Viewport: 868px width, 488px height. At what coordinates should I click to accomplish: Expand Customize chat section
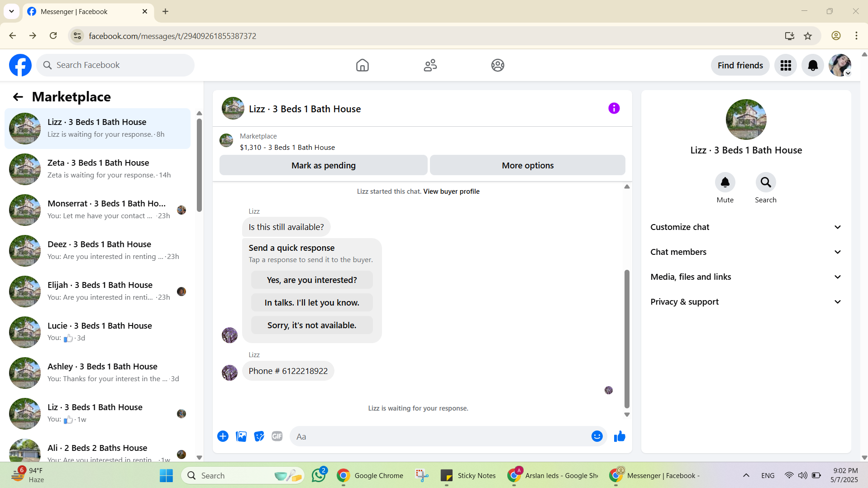(x=746, y=227)
